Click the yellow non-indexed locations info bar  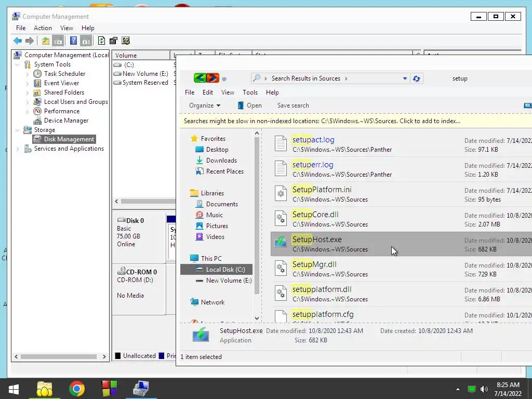(356, 121)
